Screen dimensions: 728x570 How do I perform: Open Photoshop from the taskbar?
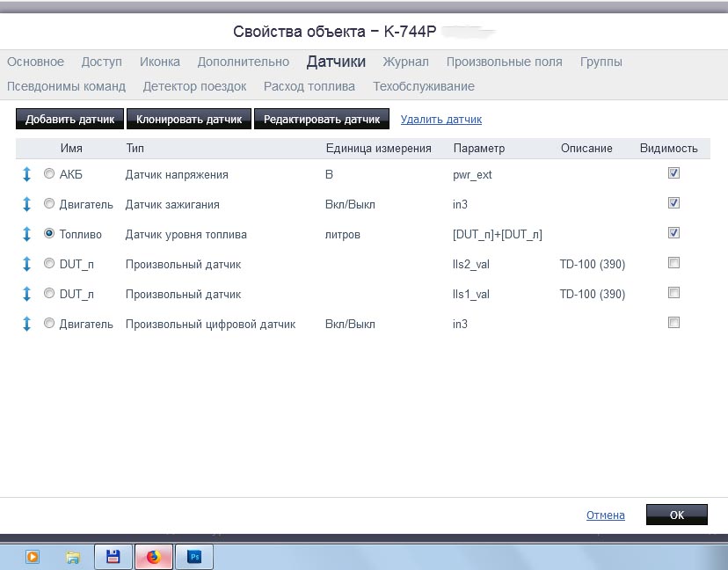tap(194, 556)
